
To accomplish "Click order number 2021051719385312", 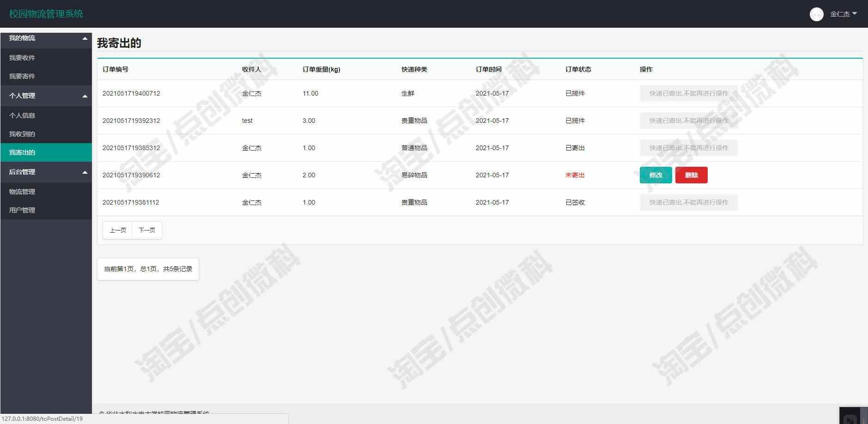I will [x=131, y=148].
